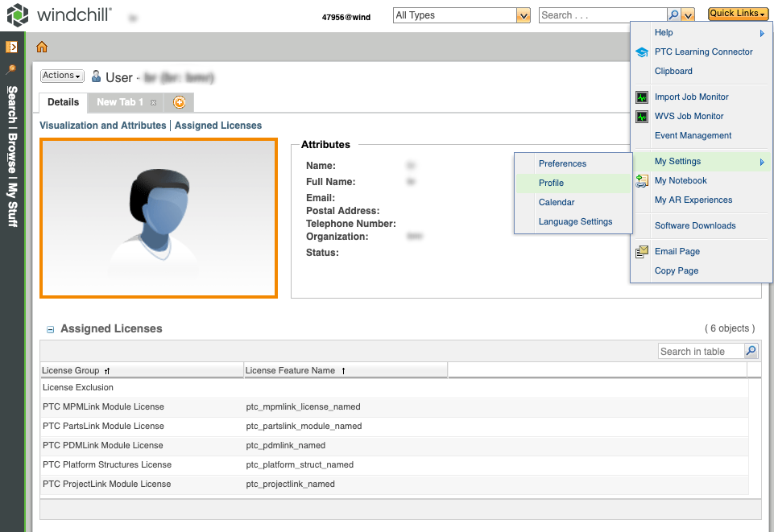Select Preferences from My Settings submenu
Screen dimensions: 774x532
(x=562, y=163)
